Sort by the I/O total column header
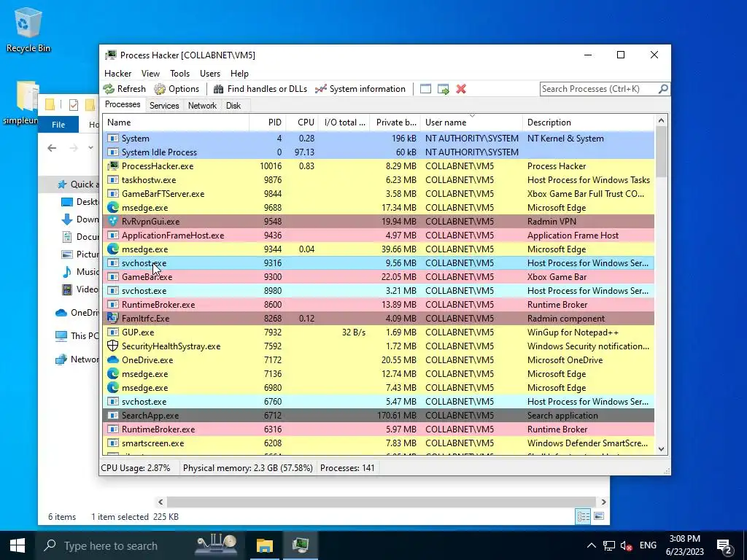 [344, 122]
